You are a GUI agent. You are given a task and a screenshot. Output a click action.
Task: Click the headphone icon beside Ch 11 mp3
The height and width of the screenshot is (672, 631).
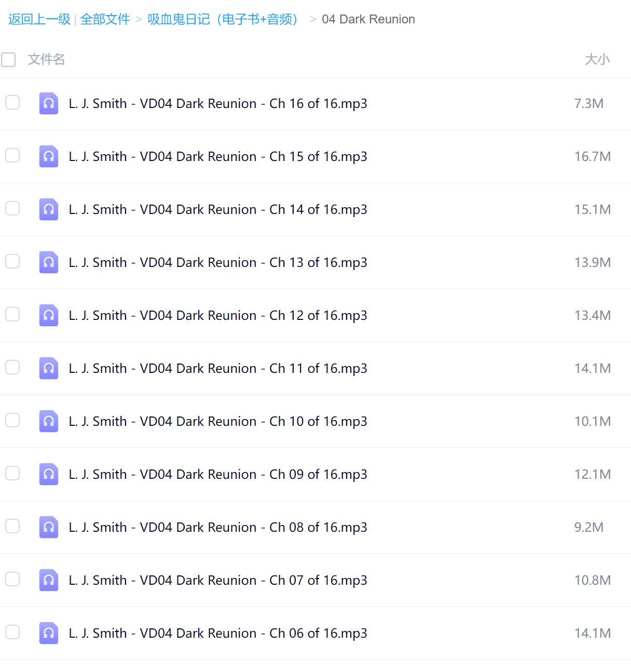click(x=49, y=368)
